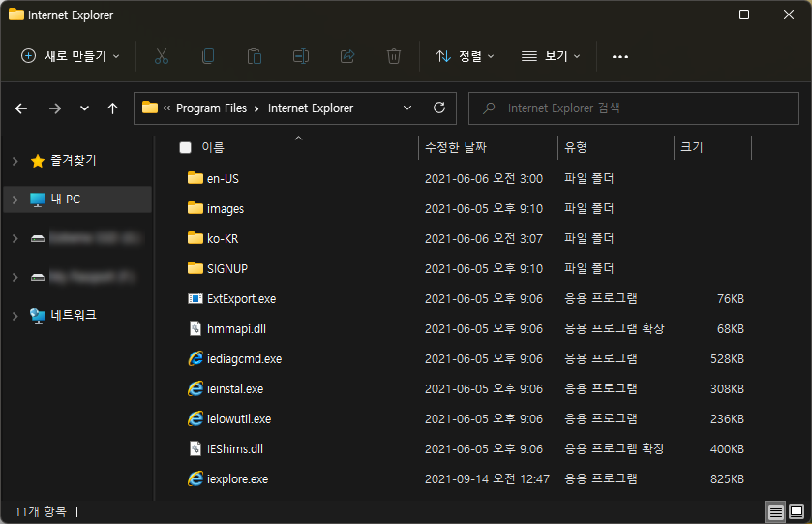Click the ko-KR folder name

tap(223, 239)
